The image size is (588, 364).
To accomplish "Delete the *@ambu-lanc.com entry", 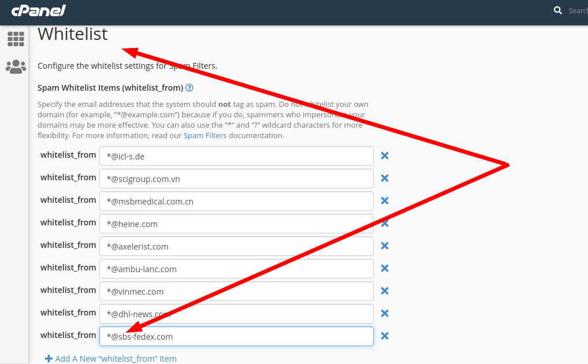I will [385, 268].
